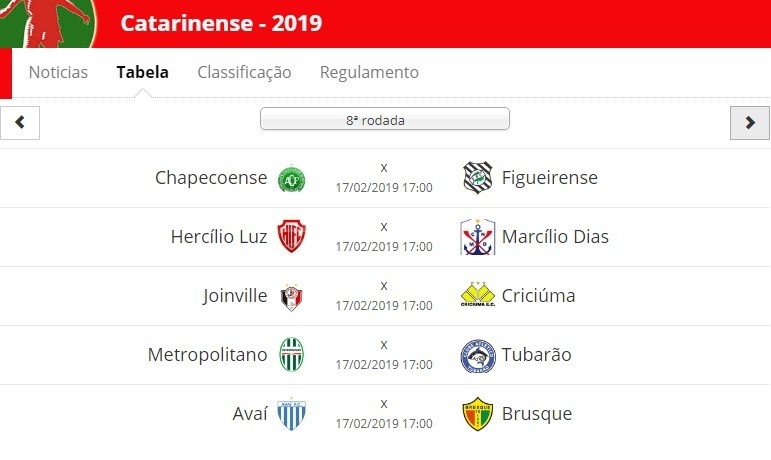771x460 pixels.
Task: Click the Catarinense - 2019 header title
Action: pos(221,23)
